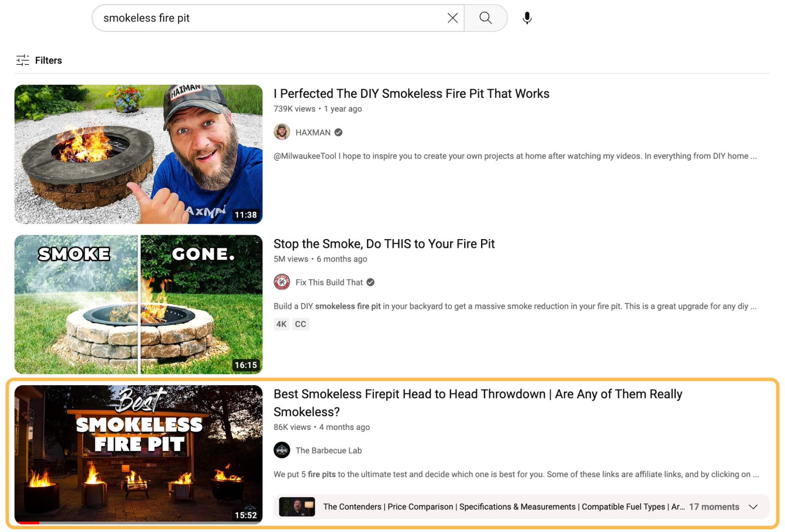Image resolution: width=785 pixels, height=532 pixels.
Task: Click the CC badge on second video
Action: tap(300, 324)
